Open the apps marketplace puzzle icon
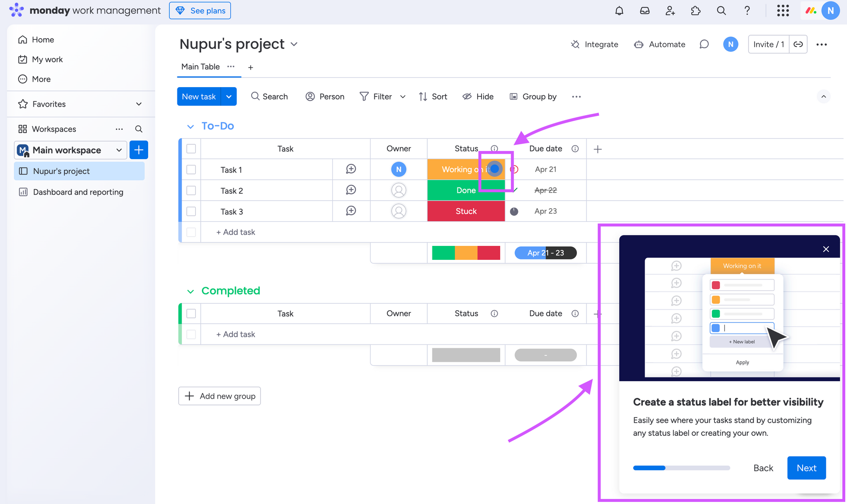This screenshot has height=504, width=847. (696, 11)
